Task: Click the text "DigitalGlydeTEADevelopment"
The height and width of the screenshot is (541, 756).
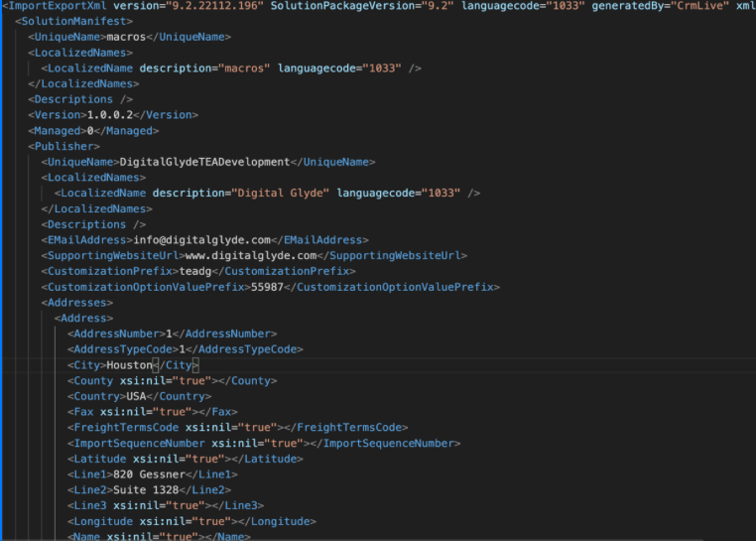Action: tap(204, 162)
